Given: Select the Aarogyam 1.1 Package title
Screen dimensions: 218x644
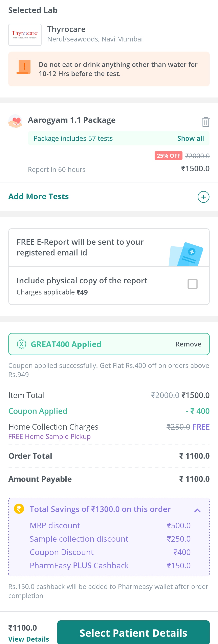Looking at the screenshot, I should (72, 120).
